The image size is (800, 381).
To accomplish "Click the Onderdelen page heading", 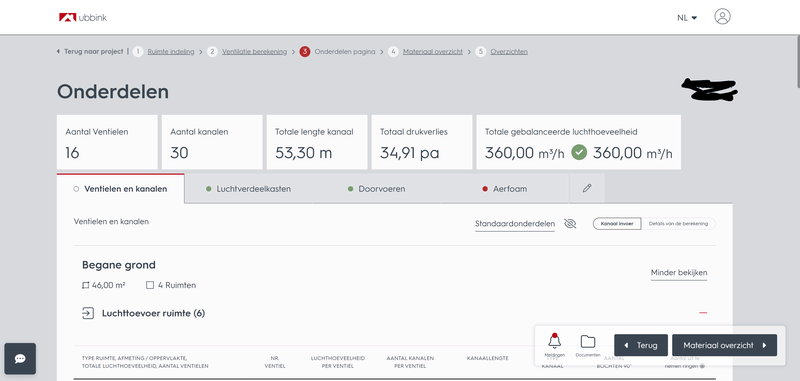I will [113, 92].
